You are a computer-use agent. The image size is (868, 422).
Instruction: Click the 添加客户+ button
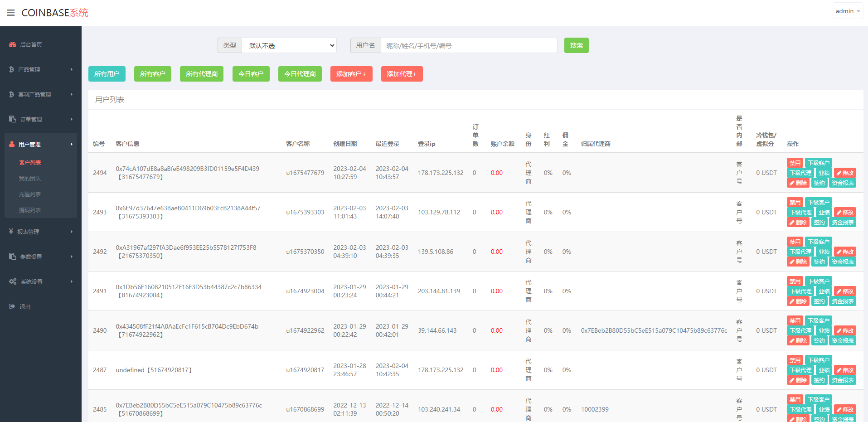tap(351, 74)
